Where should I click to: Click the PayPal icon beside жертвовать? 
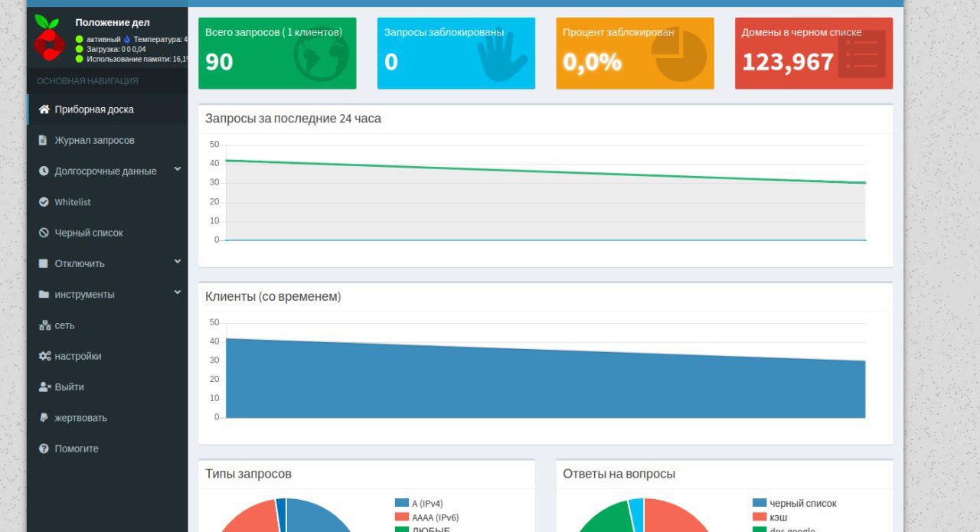[x=44, y=418]
